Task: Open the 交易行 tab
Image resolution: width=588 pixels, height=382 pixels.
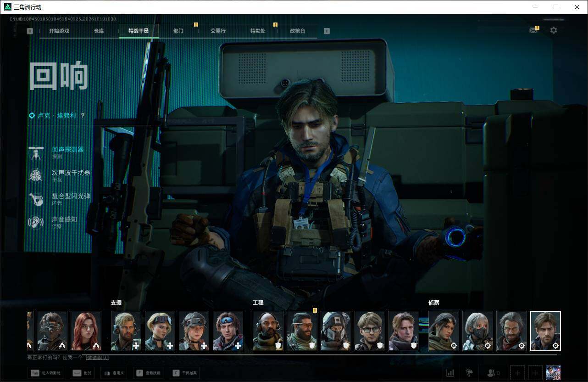Action: [218, 31]
